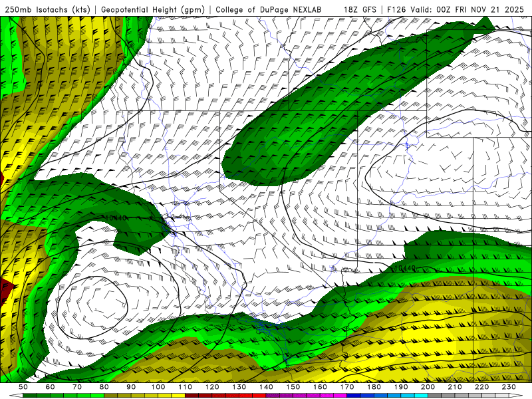Click the '250mb Isotachs (kts)' title text
This screenshot has width=532, height=399.
pyautogui.click(x=47, y=9)
